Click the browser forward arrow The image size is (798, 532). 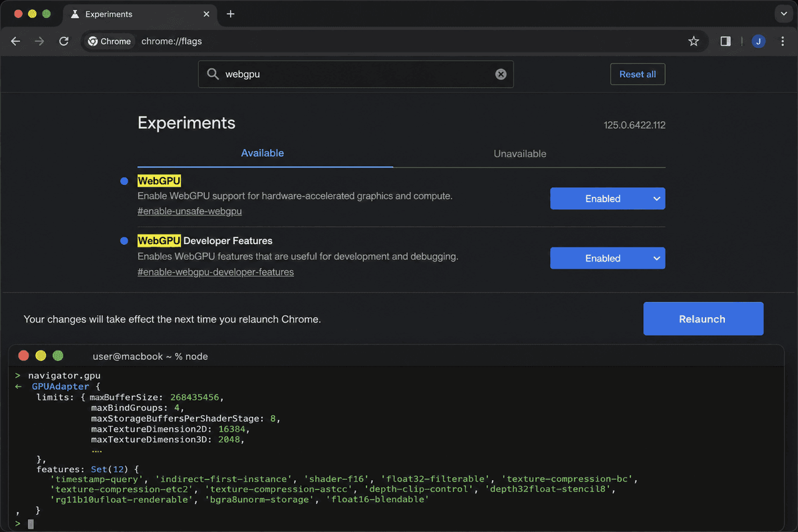coord(39,41)
